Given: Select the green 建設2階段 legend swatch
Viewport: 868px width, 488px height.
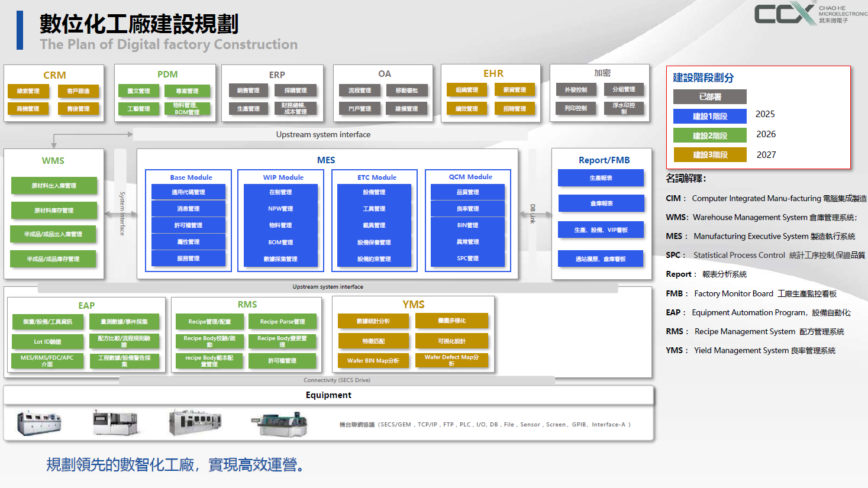Looking at the screenshot, I should pos(710,135).
